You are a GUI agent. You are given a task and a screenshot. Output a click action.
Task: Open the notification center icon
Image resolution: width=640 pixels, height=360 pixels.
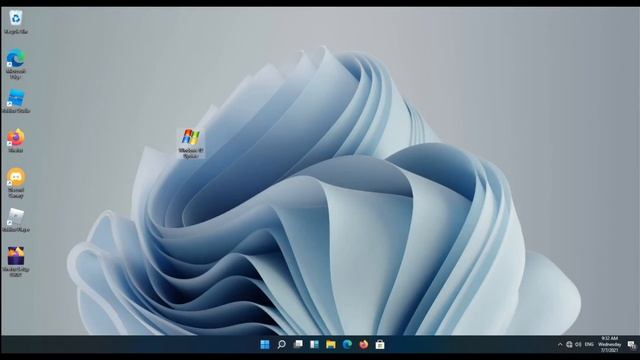point(631,345)
